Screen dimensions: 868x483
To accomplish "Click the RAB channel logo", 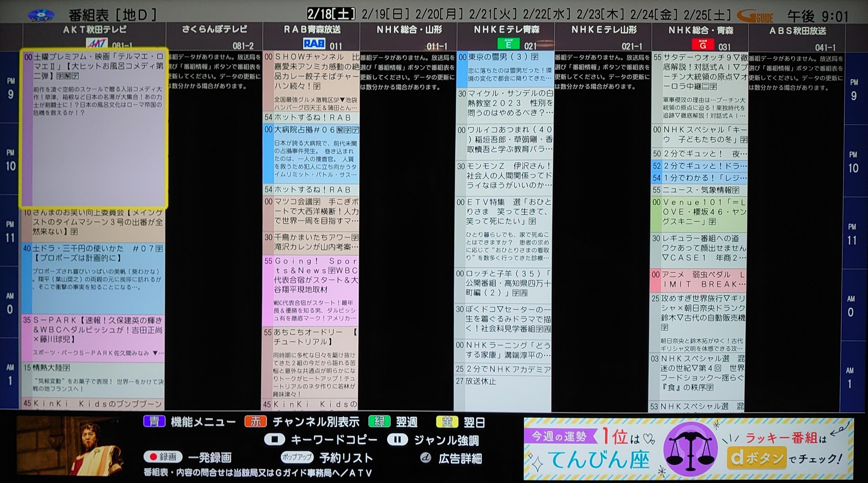I will [x=314, y=44].
